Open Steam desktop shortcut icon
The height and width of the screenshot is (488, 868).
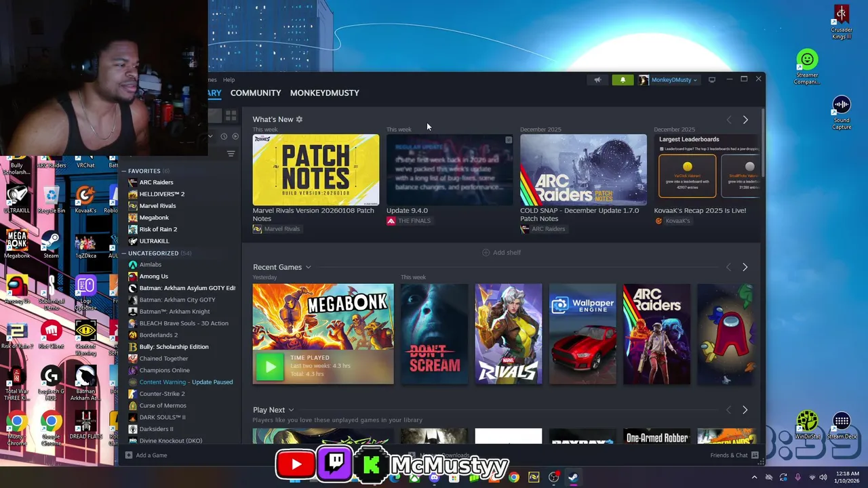click(51, 245)
